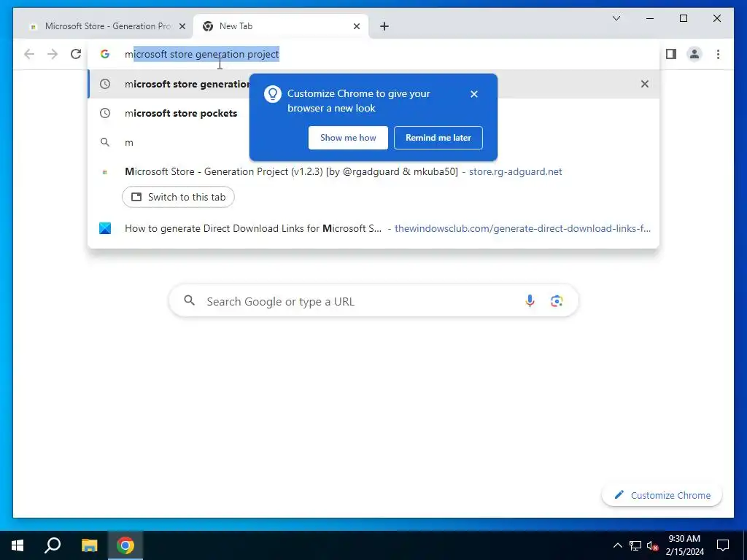747x560 pixels.
Task: Click the back navigation arrow
Action: pyautogui.click(x=29, y=54)
